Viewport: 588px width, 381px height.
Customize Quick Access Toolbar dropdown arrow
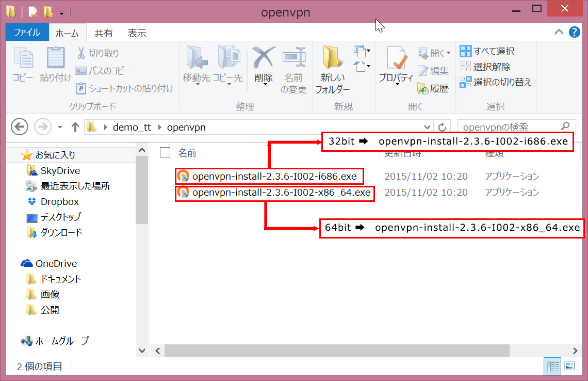[x=61, y=13]
